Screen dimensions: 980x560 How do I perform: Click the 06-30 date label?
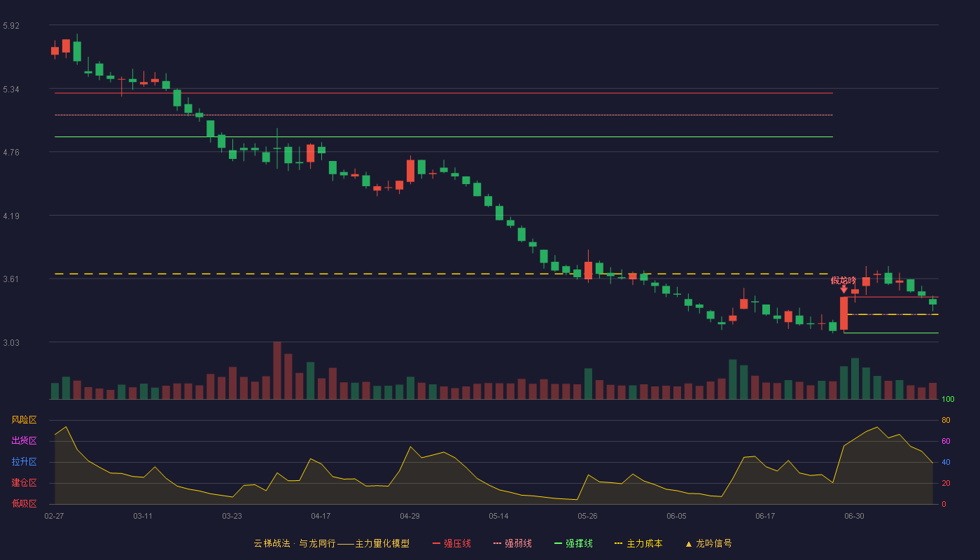click(x=854, y=516)
